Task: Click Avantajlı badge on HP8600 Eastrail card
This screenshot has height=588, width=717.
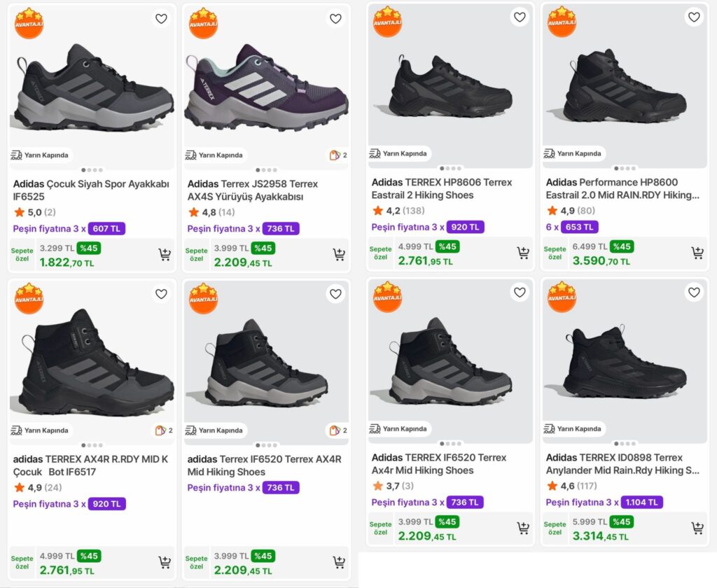Action: [x=562, y=22]
